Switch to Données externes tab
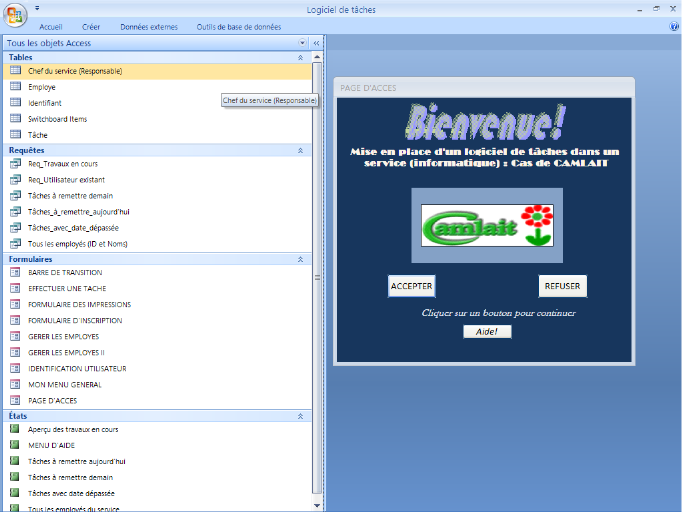Screen dimensions: 682x512 (x=149, y=27)
